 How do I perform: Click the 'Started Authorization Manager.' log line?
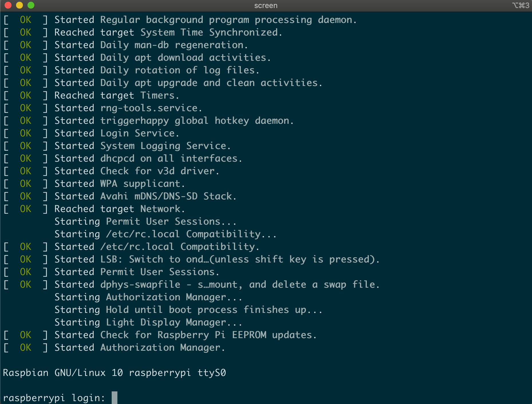point(140,348)
